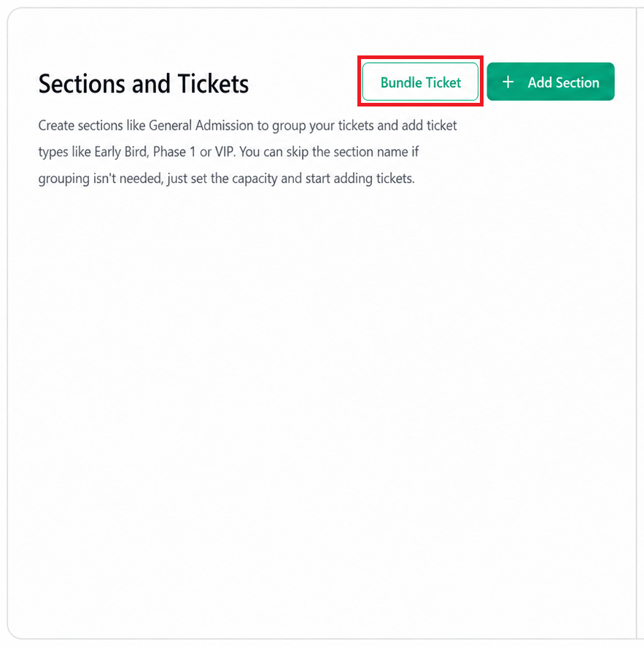Click the empty area below the description

[322, 392]
